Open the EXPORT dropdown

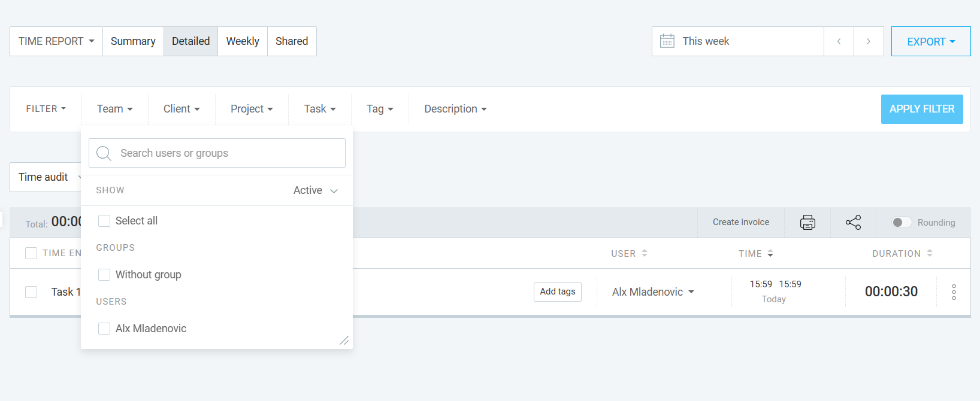931,41
